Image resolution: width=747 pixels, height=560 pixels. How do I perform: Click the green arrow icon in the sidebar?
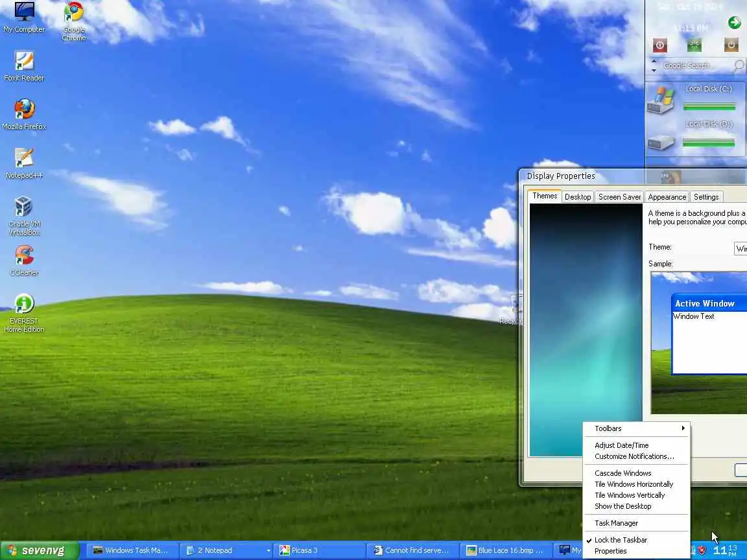[x=734, y=23]
